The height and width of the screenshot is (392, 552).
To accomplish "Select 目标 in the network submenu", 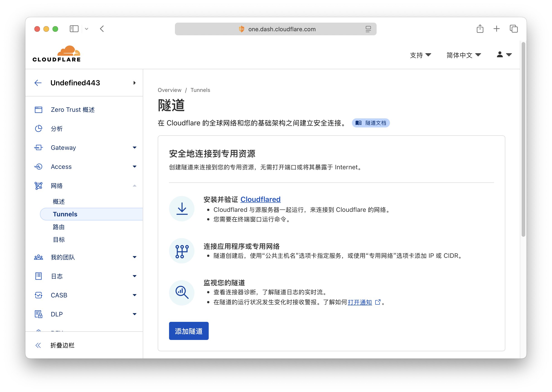I will 59,240.
